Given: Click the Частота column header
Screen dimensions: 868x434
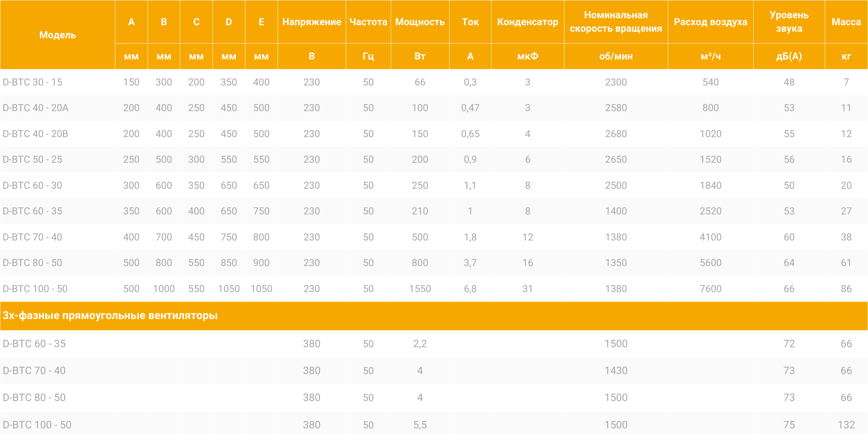Looking at the screenshot, I should pyautogui.click(x=368, y=22).
